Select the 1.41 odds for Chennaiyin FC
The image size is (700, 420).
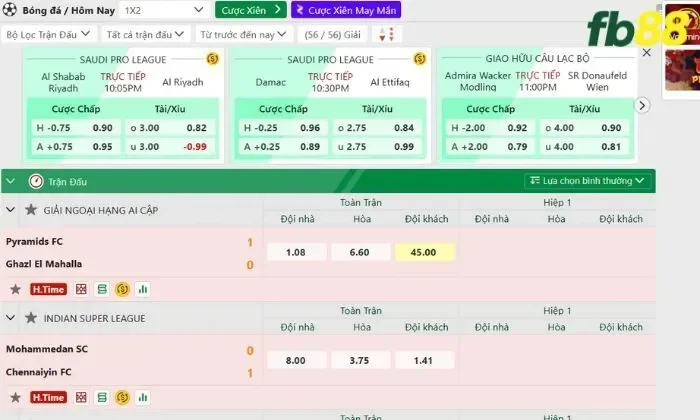(423, 361)
